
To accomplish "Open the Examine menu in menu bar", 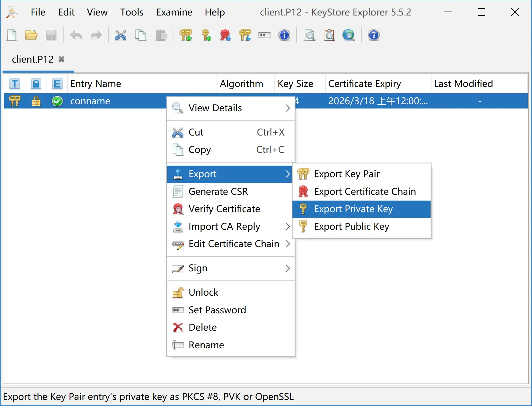I will tap(174, 12).
